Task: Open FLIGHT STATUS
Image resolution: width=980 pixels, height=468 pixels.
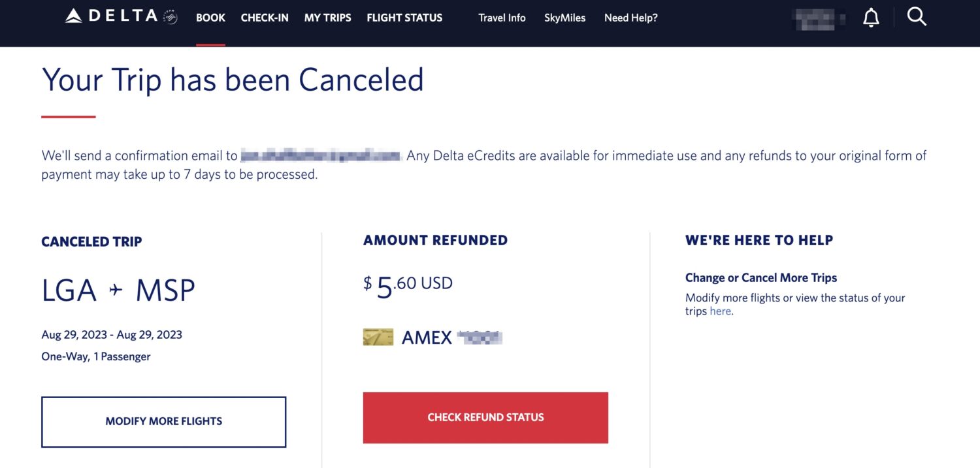Action: [404, 18]
